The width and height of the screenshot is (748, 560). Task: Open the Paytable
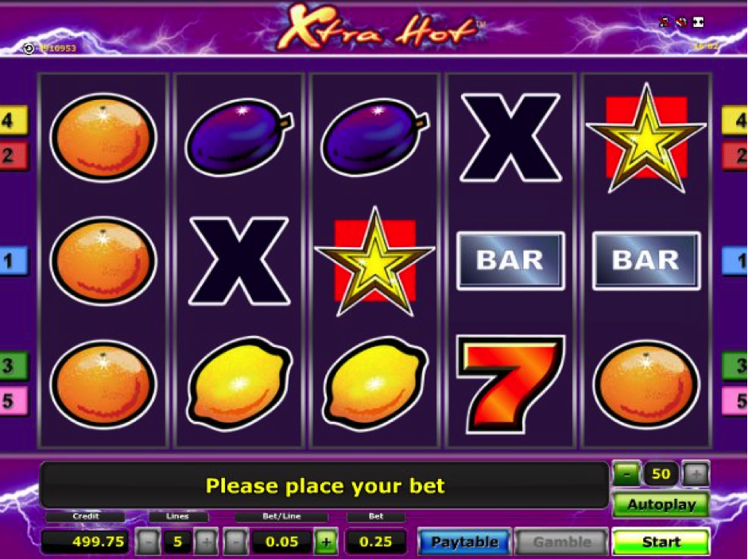(x=465, y=542)
